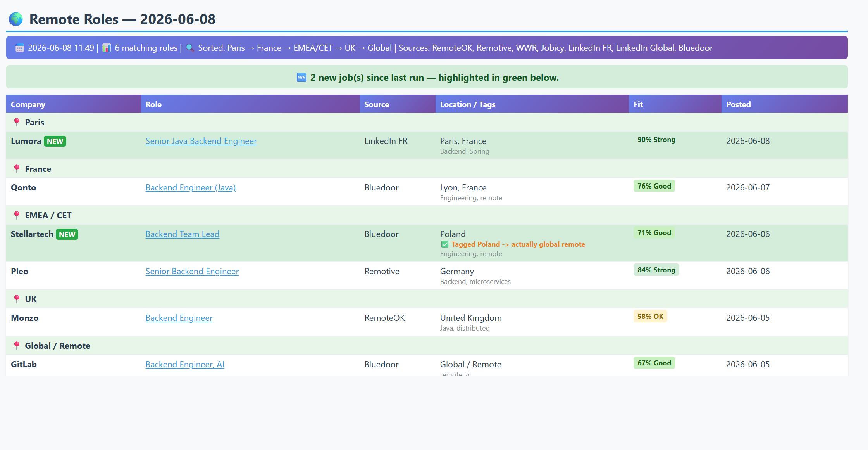The image size is (868, 450).
Task: Click the 67% Good fit badge
Action: tap(654, 363)
